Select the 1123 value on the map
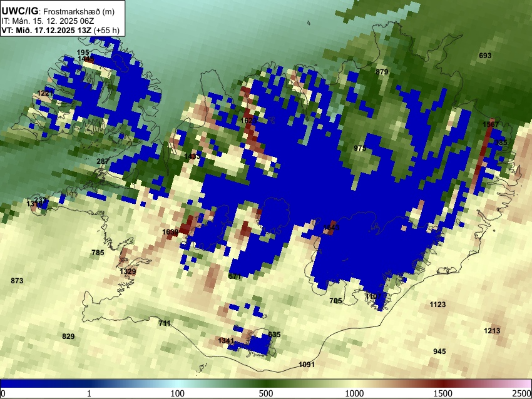Image resolution: width=532 pixels, height=399 pixels. (x=437, y=305)
